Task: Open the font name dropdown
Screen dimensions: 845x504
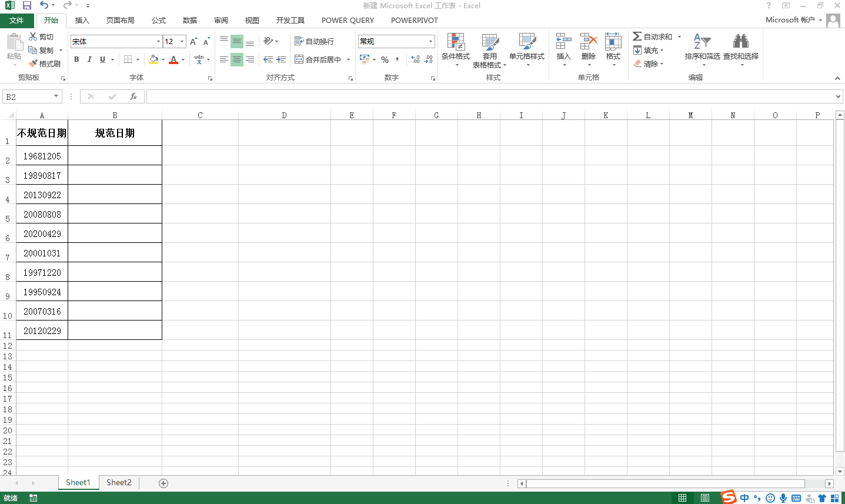Action: [158, 42]
